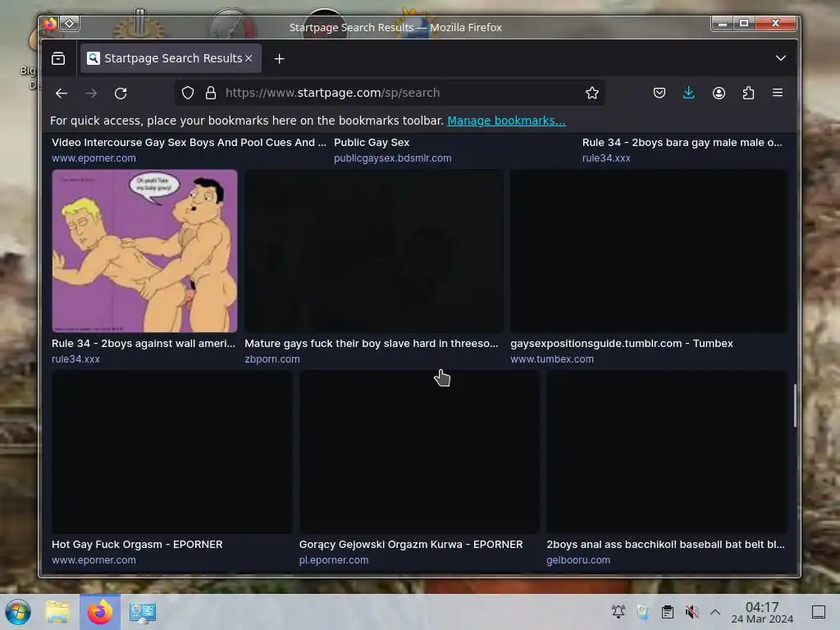Expand hidden system tray icons arrow
The height and width of the screenshot is (630, 840).
click(715, 612)
